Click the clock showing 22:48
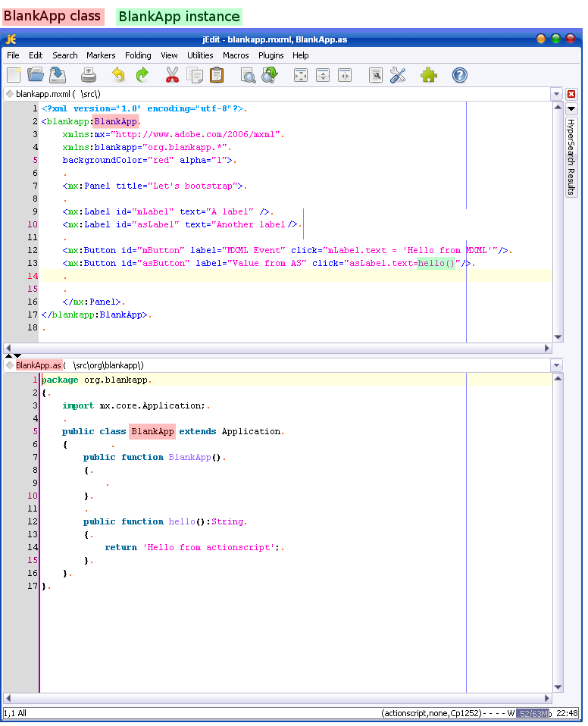The height and width of the screenshot is (726, 588). pos(567,714)
